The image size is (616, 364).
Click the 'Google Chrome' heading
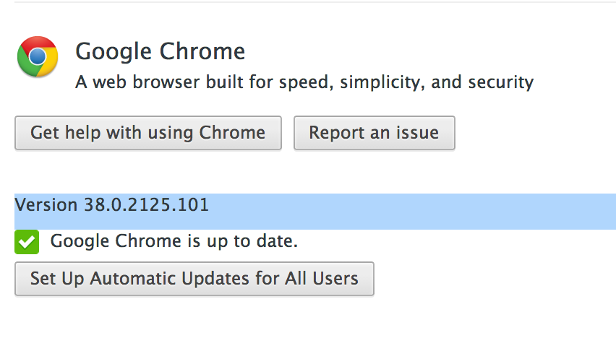click(161, 52)
